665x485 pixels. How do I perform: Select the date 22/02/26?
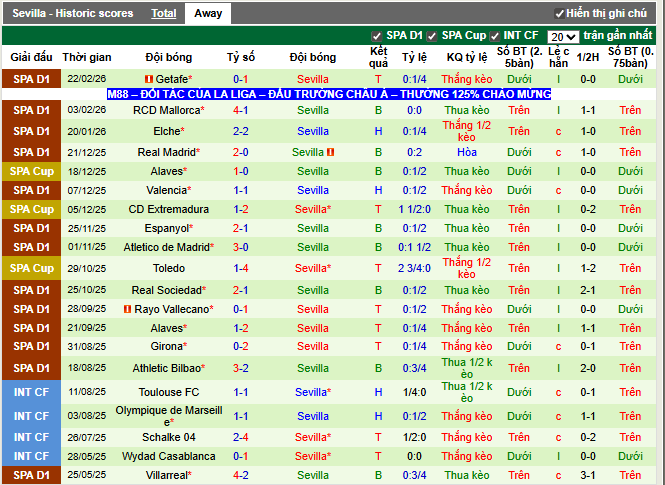click(87, 79)
